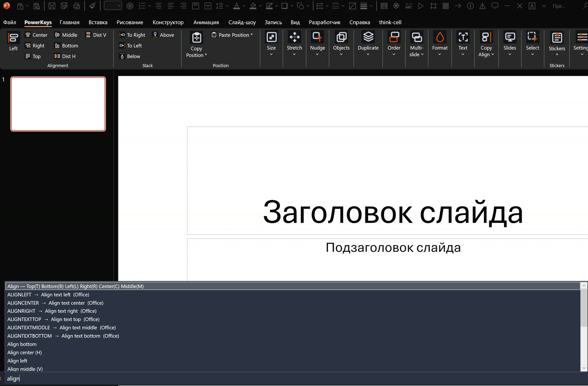
Task: Open the Разработчик tab
Action: pyautogui.click(x=325, y=22)
